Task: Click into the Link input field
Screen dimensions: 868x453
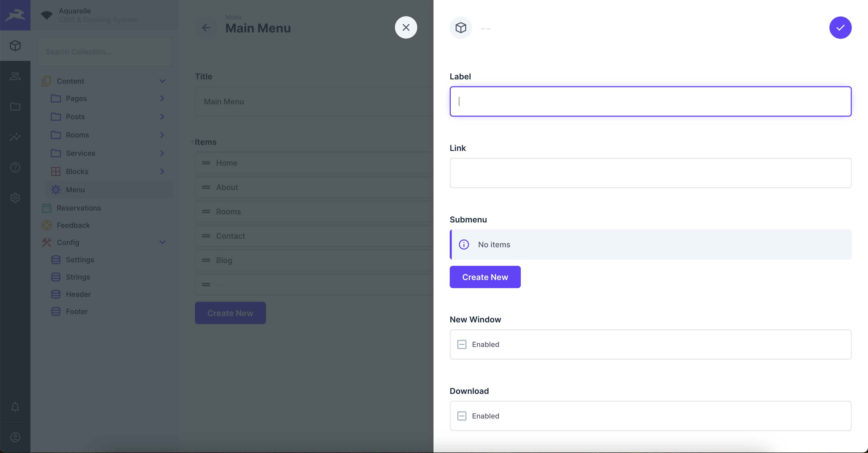Action: pos(650,173)
